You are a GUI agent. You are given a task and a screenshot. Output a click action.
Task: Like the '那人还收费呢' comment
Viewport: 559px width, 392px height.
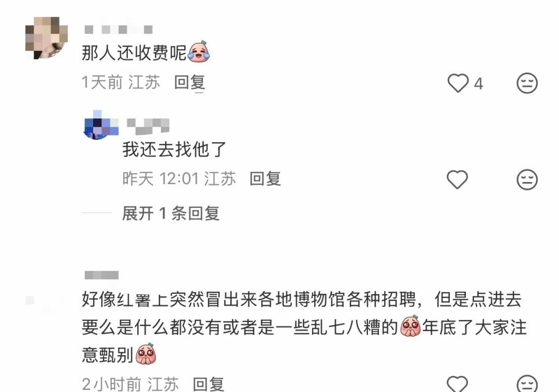point(458,83)
